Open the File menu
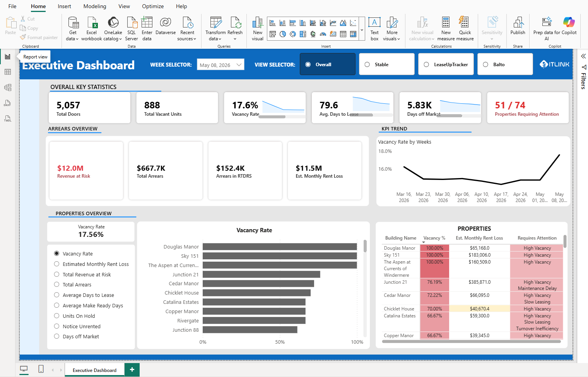Image resolution: width=588 pixels, height=377 pixels. point(12,6)
